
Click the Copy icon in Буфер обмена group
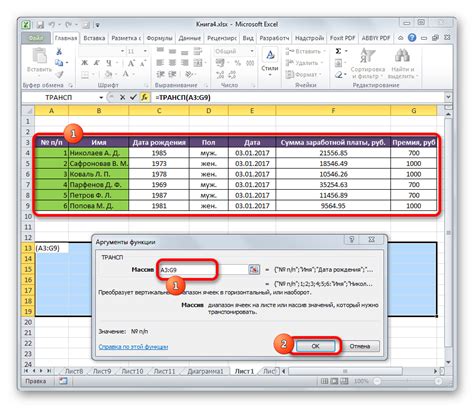[59, 63]
